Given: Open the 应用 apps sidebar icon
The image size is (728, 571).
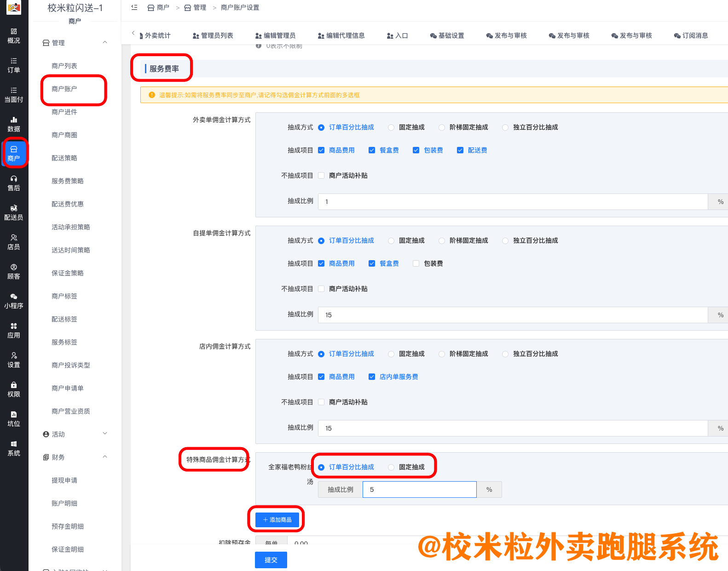Looking at the screenshot, I should (x=14, y=331).
